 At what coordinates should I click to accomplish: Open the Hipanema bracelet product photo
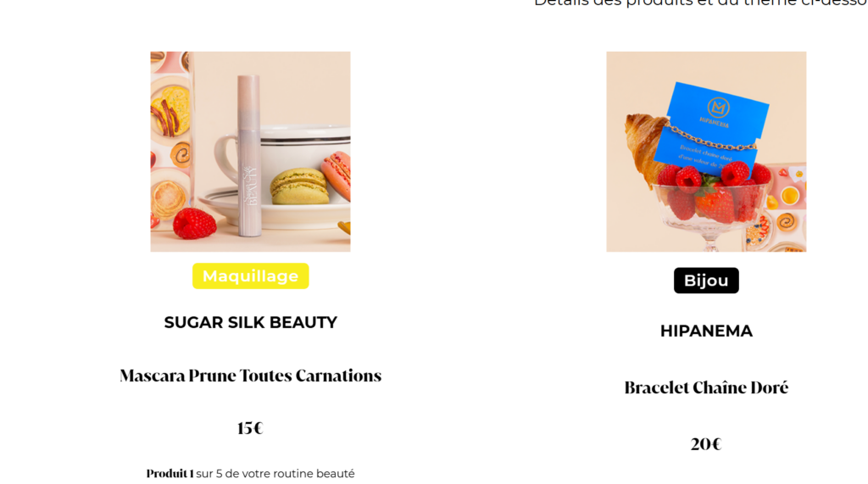pyautogui.click(x=706, y=151)
